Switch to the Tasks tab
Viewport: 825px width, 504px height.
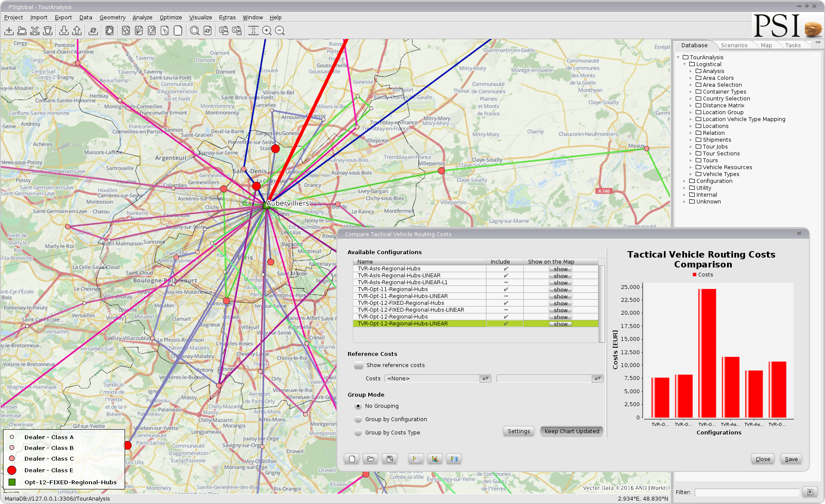793,46
